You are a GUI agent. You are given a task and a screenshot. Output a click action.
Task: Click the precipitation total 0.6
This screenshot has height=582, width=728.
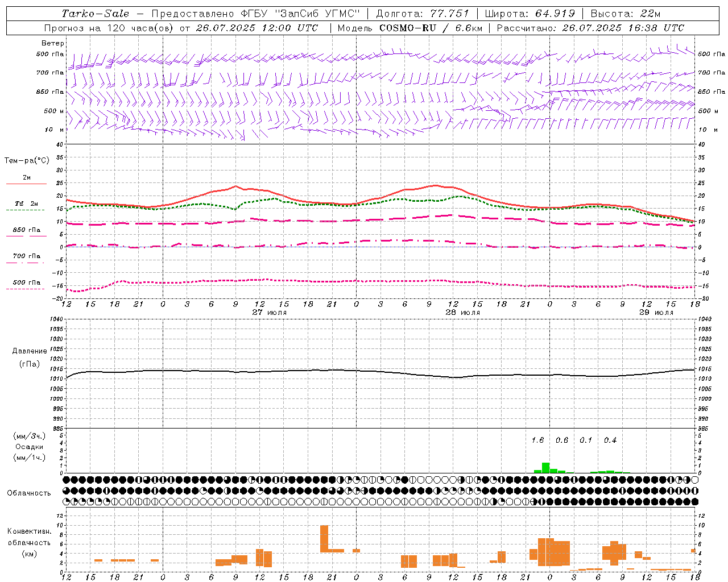coord(562,440)
